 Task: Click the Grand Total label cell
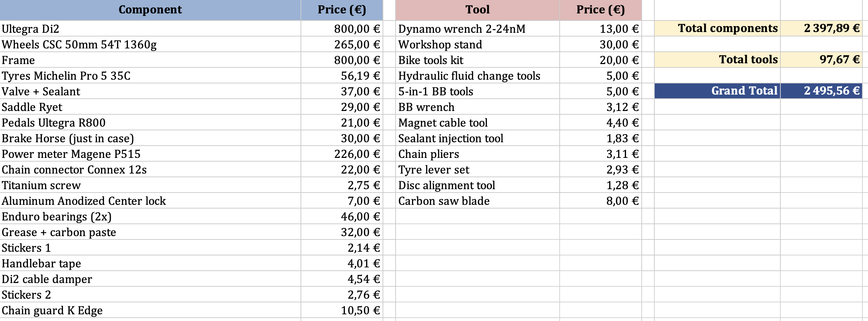tap(717, 91)
